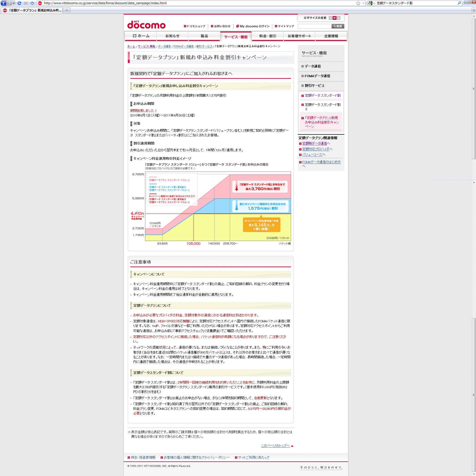Open a new tab with plus icon
Image resolution: width=476 pixels, height=476 pixels.
click(66, 10)
